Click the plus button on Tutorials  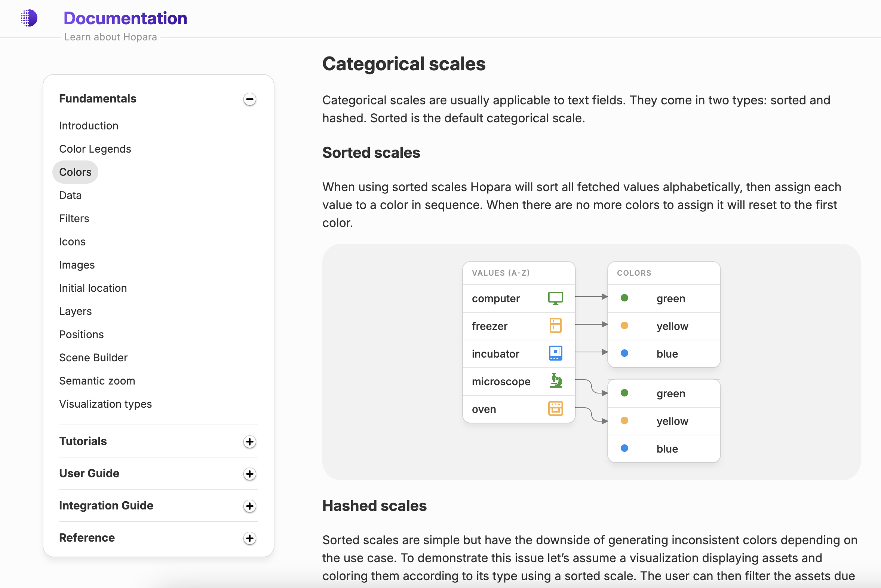coord(249,441)
